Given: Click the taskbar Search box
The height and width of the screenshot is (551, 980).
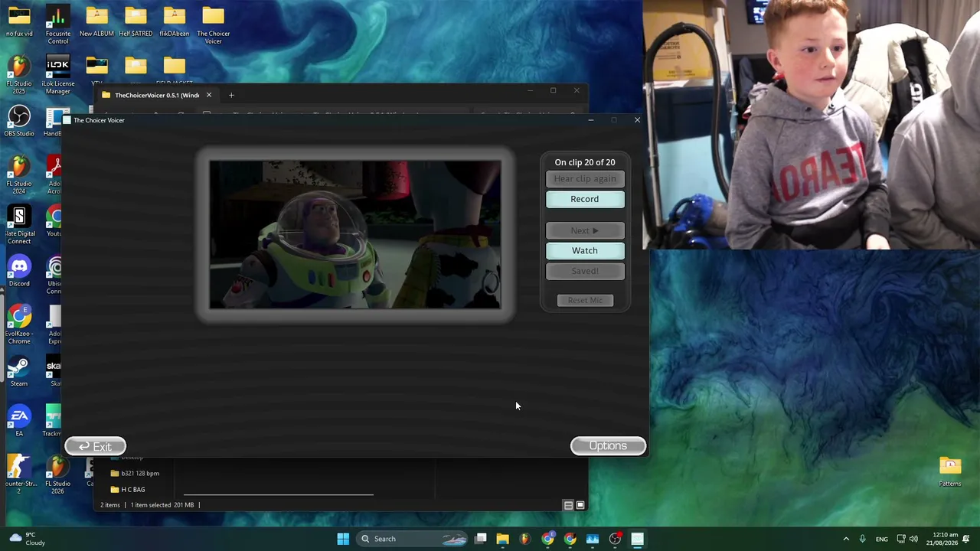Looking at the screenshot, I should [413, 539].
